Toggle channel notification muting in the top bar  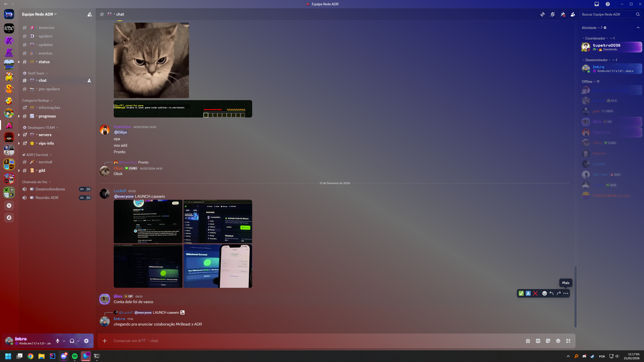pos(553,14)
